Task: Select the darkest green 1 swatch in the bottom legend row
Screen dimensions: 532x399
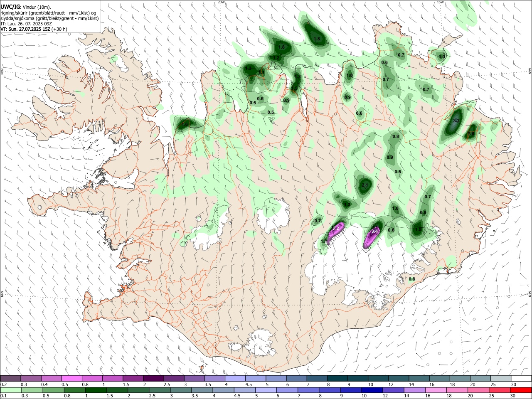Action: point(96,390)
